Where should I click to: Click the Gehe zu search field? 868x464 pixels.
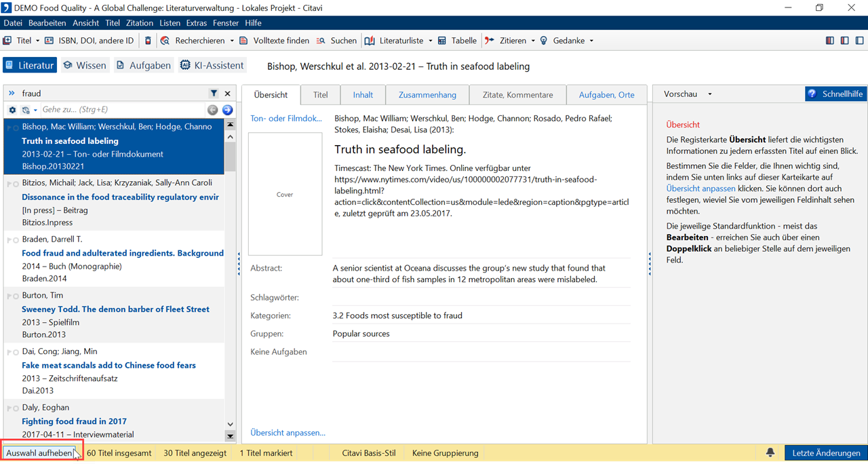coord(122,110)
